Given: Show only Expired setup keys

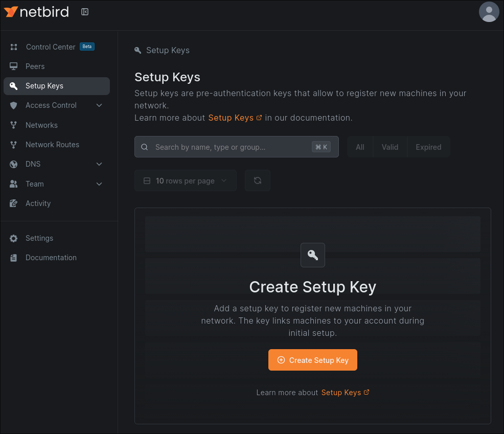Looking at the screenshot, I should pos(428,147).
